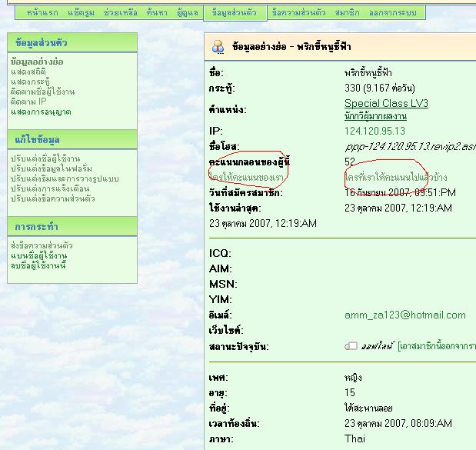
Task: Switch to the ข้อมูลส่วนตัว profile tab
Action: click(234, 13)
